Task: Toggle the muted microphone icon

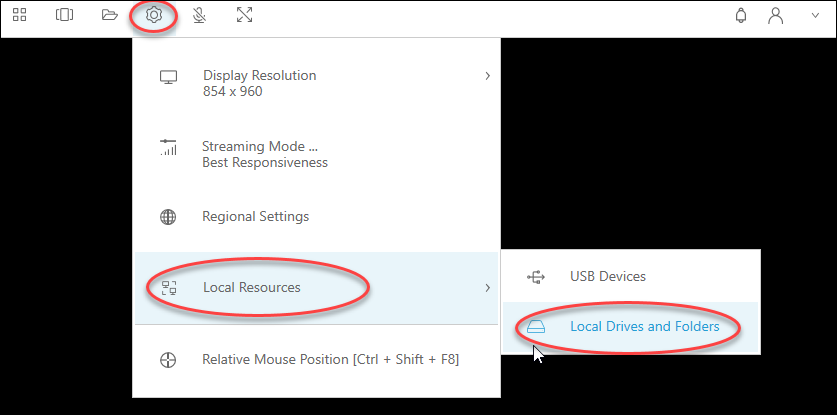Action: click(199, 16)
